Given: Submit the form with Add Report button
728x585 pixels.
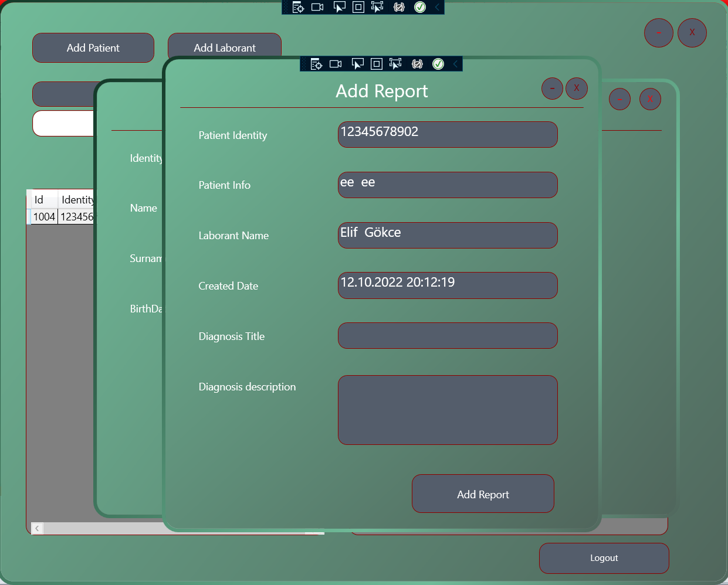Looking at the screenshot, I should [x=483, y=494].
